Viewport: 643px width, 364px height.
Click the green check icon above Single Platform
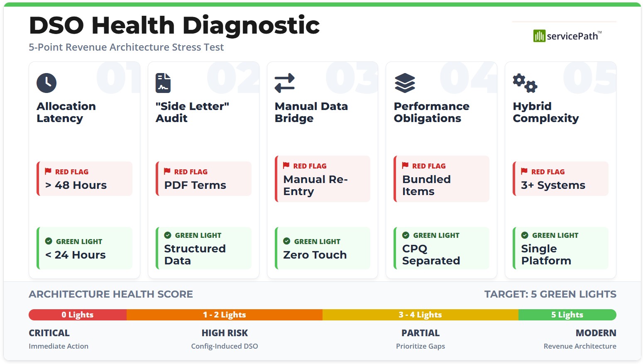525,235
